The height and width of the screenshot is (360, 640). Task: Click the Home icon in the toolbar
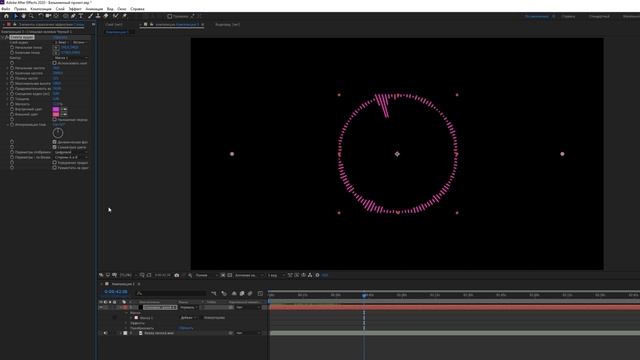[x=6, y=16]
